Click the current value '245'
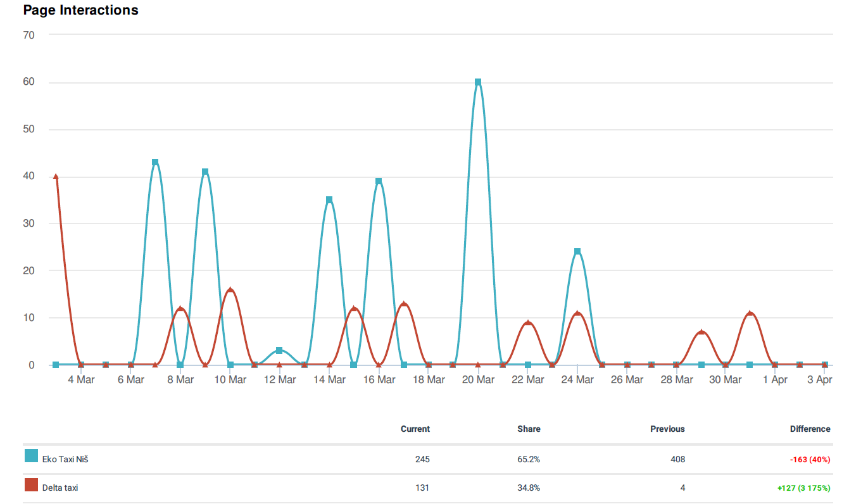The image size is (849, 504). [422, 459]
